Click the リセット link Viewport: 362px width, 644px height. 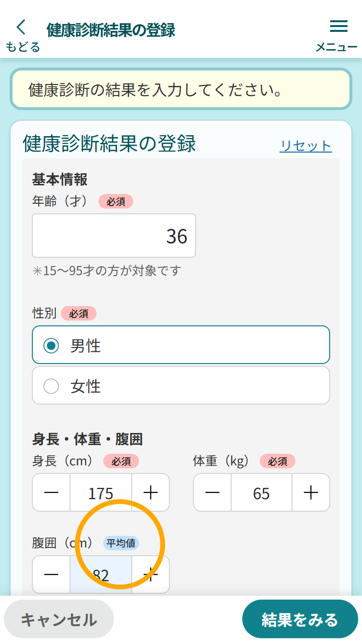coord(306,146)
